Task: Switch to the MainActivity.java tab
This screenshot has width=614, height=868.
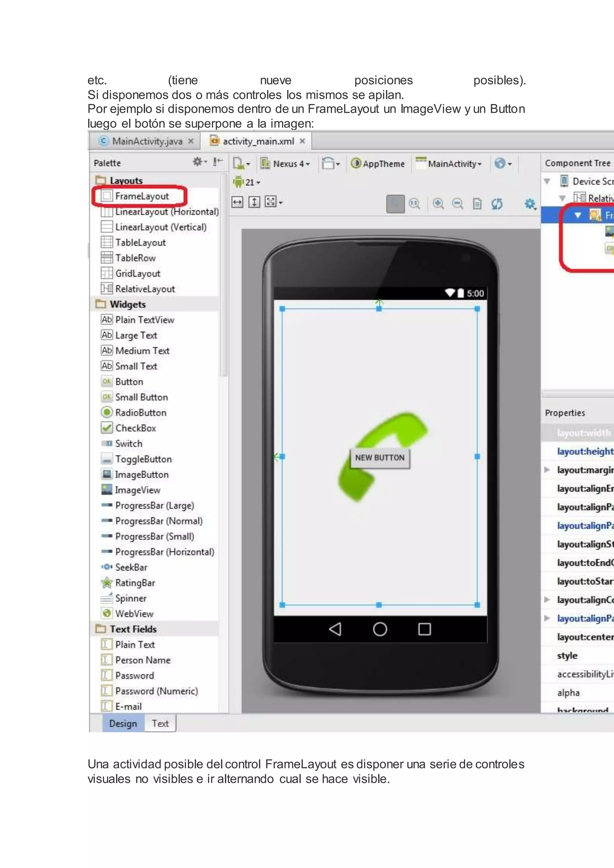Action: click(x=147, y=141)
